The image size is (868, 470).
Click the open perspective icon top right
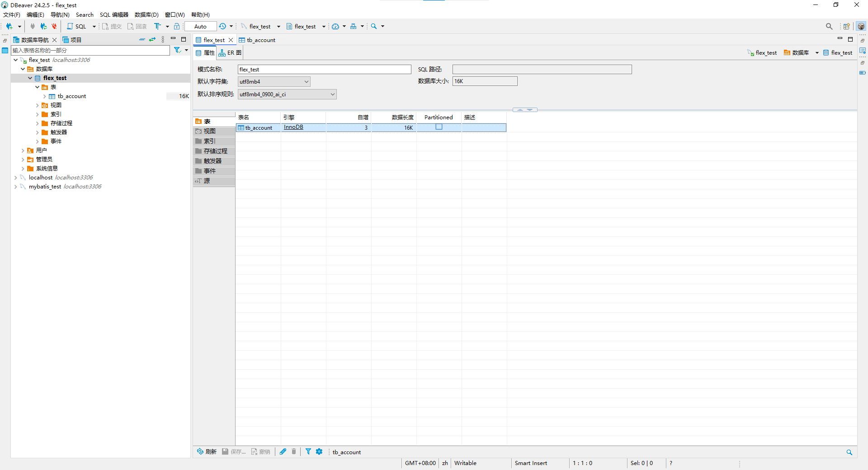pos(846,26)
